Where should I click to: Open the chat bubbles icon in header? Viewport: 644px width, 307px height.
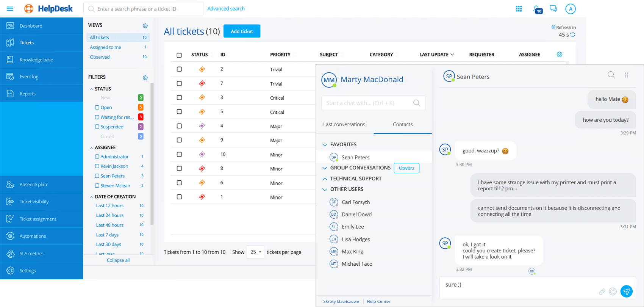click(x=553, y=9)
